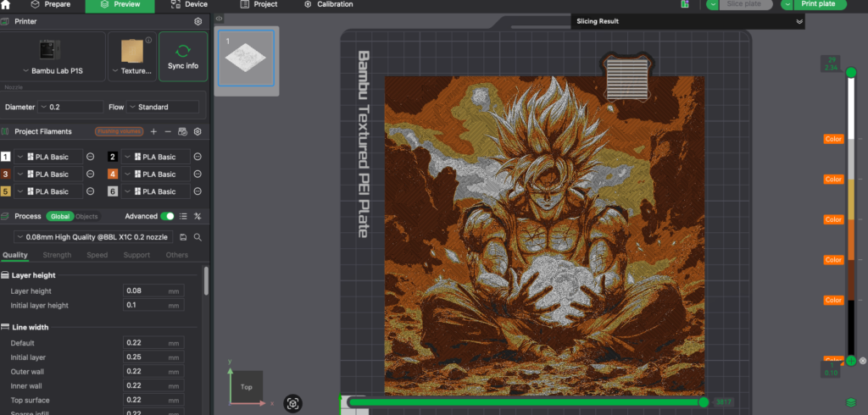Compare presets icon beside Advanced toggle

click(x=198, y=217)
